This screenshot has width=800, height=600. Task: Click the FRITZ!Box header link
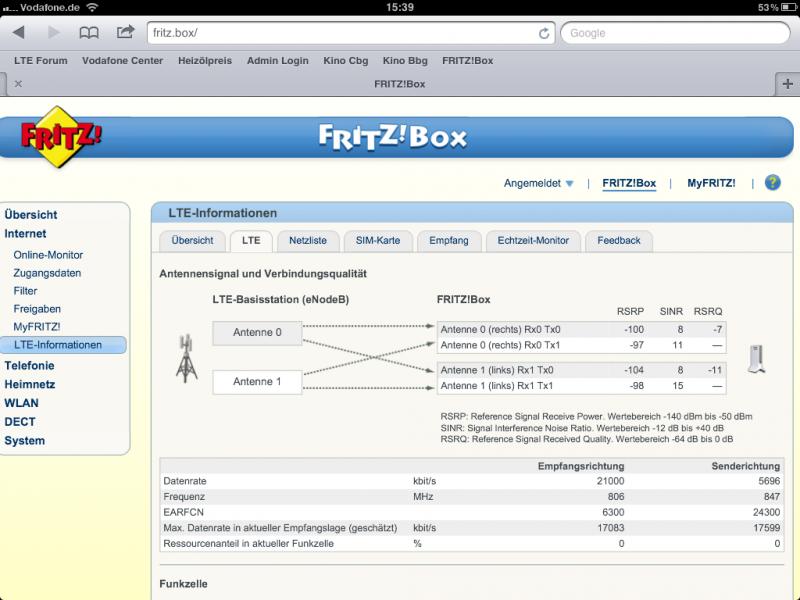(629, 183)
